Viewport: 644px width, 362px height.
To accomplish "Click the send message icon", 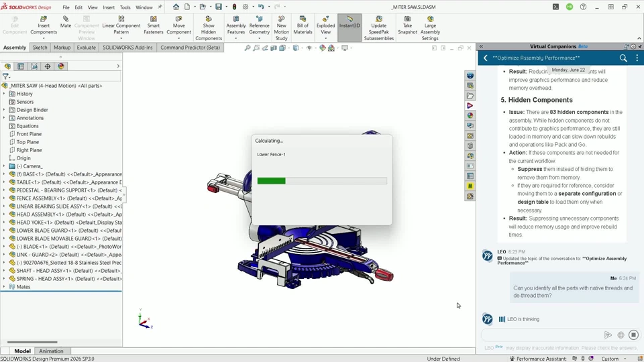I will click(608, 335).
